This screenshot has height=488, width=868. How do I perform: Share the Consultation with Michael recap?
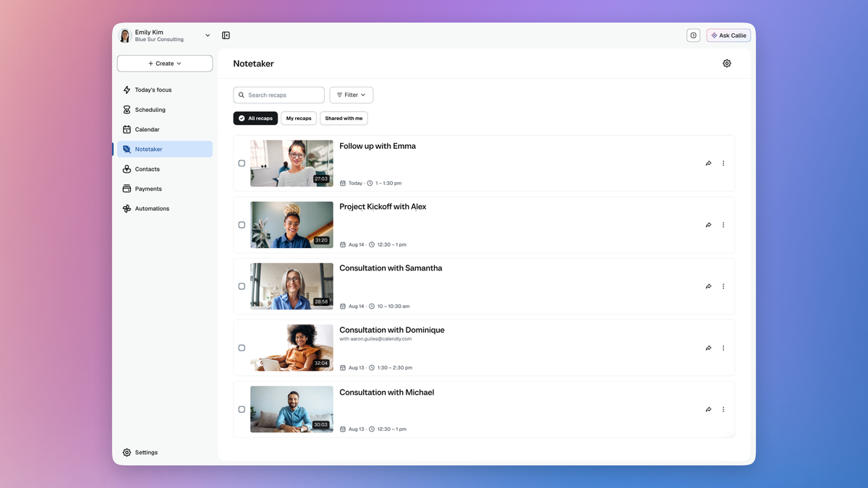pyautogui.click(x=708, y=409)
